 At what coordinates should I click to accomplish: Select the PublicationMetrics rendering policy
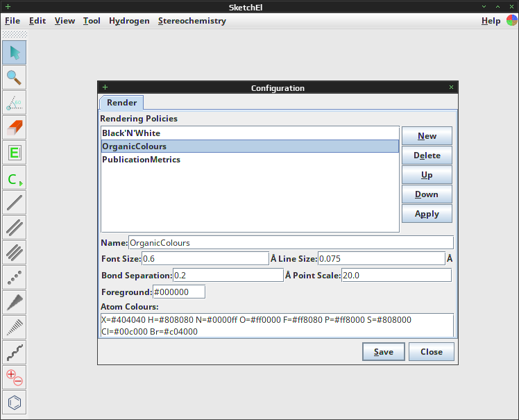click(x=250, y=160)
